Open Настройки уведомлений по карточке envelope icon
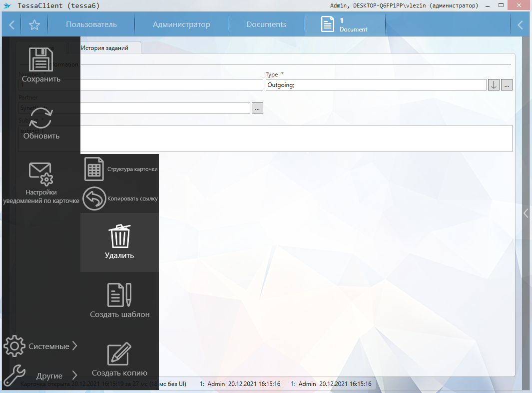The width and height of the screenshot is (532, 393). pos(41,174)
